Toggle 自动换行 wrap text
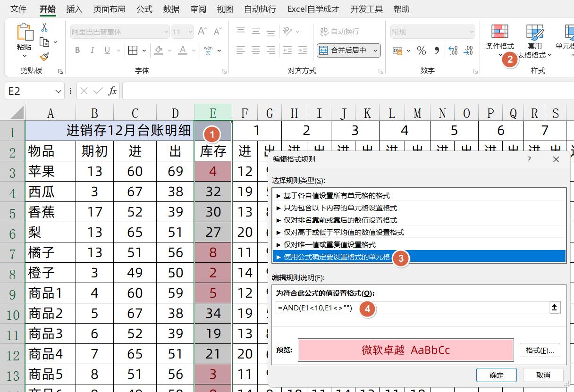This screenshot has width=574, height=392. [340, 32]
